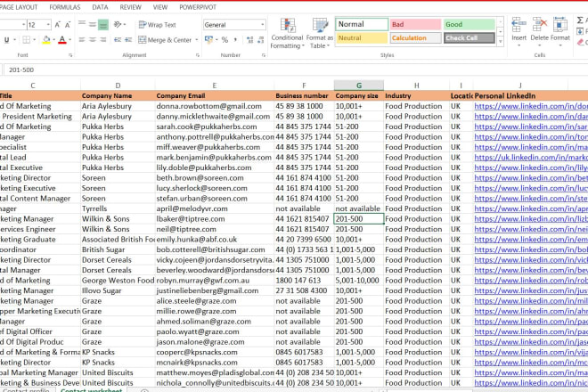Open the DATA tab
588x392 pixels.
coord(100,7)
